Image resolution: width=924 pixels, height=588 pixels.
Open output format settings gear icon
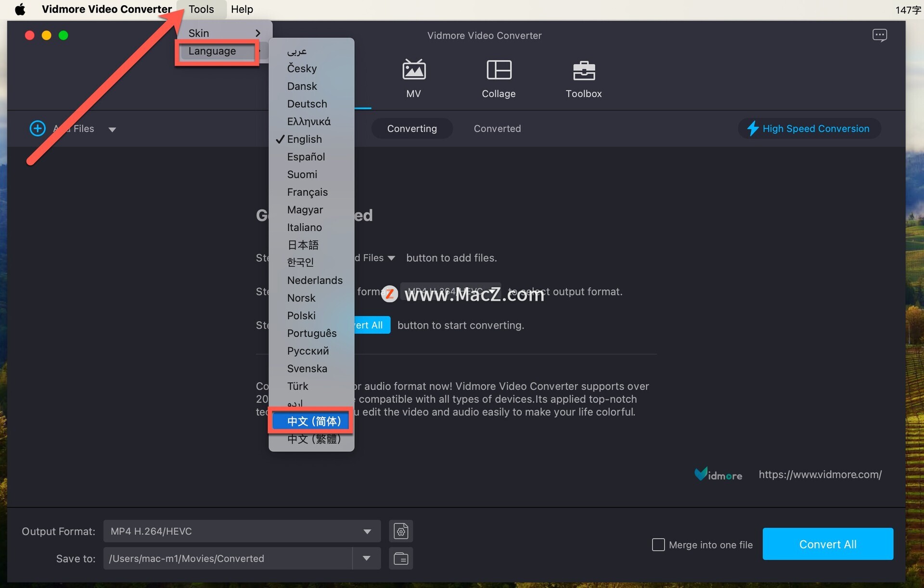[401, 531]
